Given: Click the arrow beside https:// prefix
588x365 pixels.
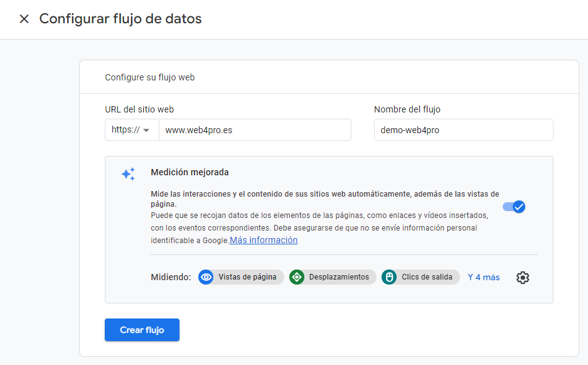Looking at the screenshot, I should [x=146, y=129].
